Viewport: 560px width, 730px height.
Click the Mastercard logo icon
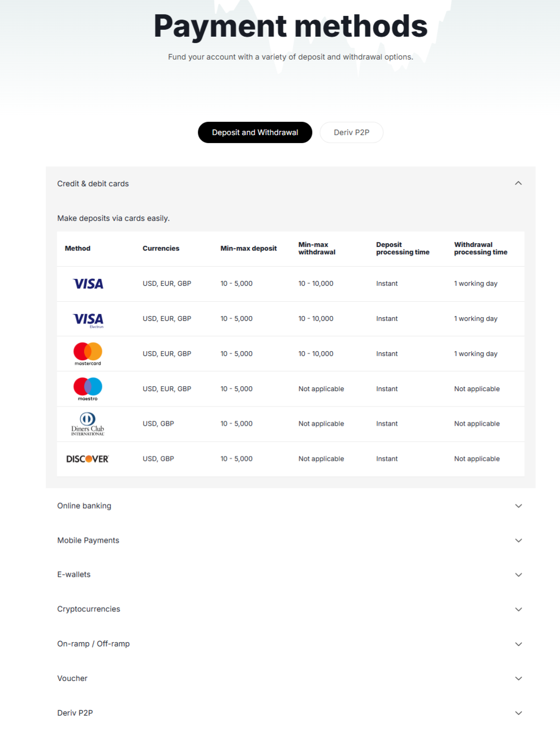click(88, 354)
